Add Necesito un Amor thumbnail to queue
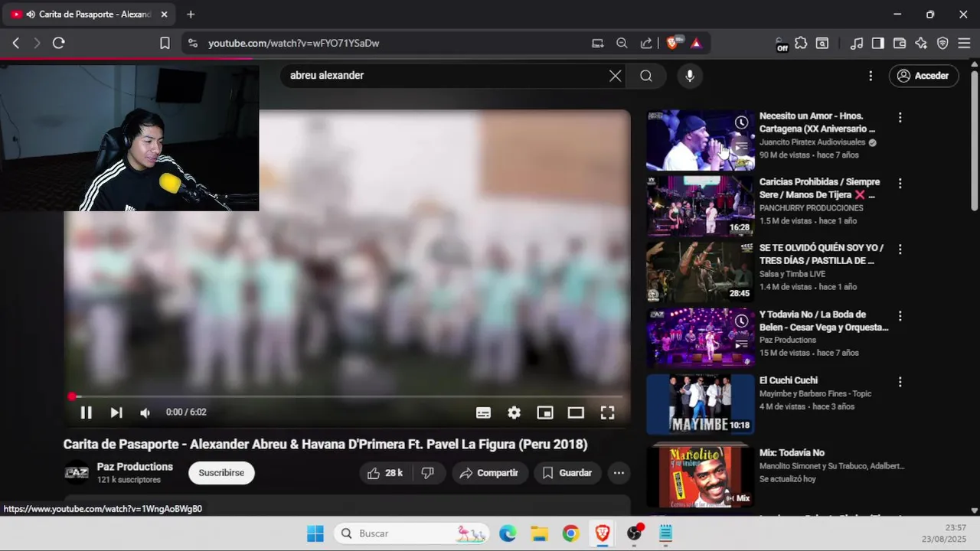980x551 pixels. (x=741, y=147)
